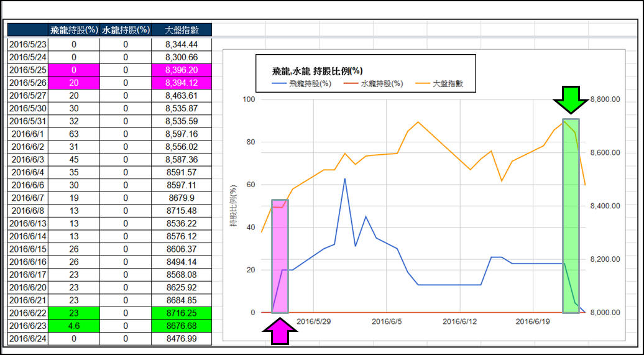Click the date cell 2016/5/23
The height and width of the screenshot is (355, 644).
point(28,44)
